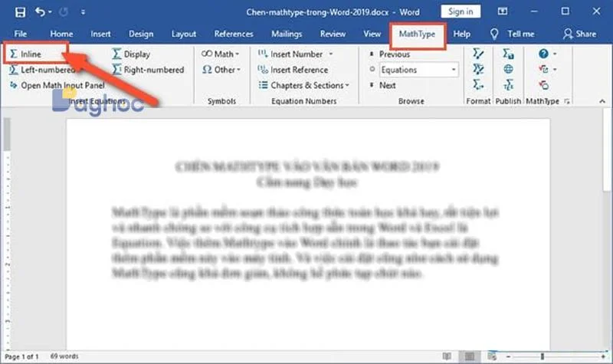
Task: Click the Sign in button
Action: 461,11
